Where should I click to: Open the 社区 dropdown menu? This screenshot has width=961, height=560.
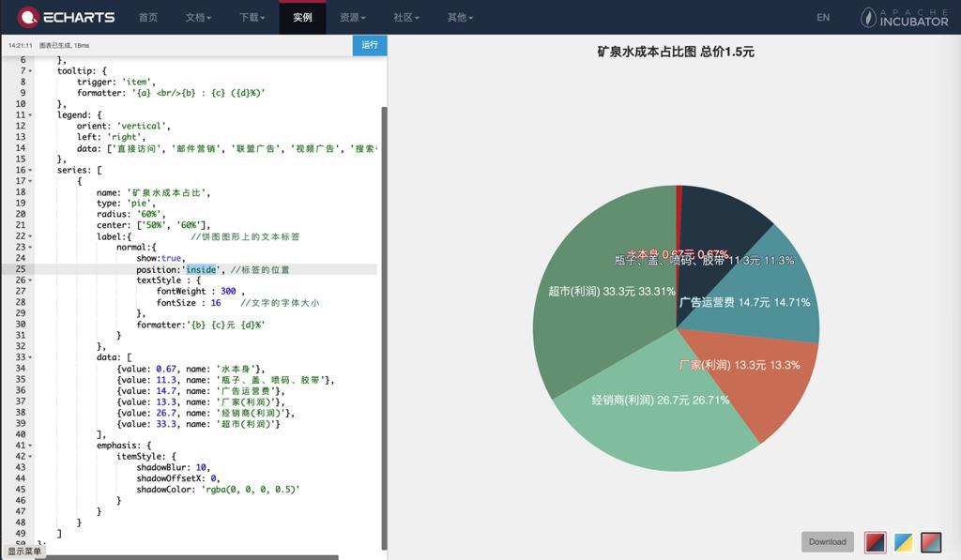point(406,17)
